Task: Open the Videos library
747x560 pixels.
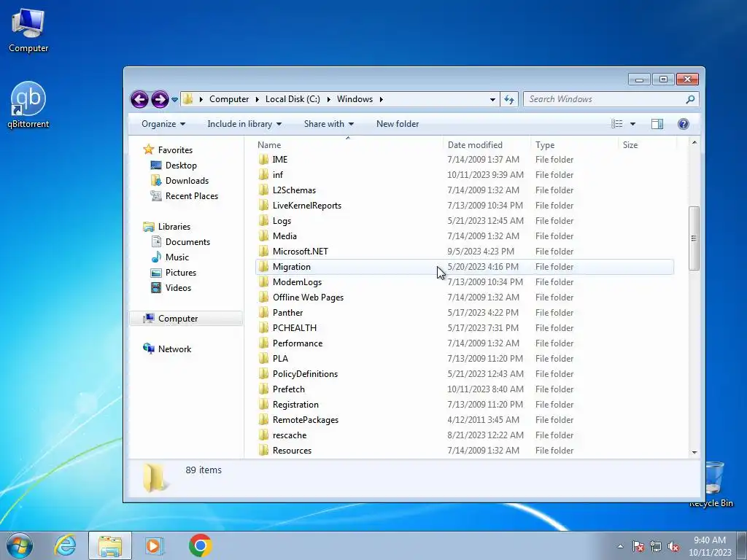Action: [x=171, y=287]
